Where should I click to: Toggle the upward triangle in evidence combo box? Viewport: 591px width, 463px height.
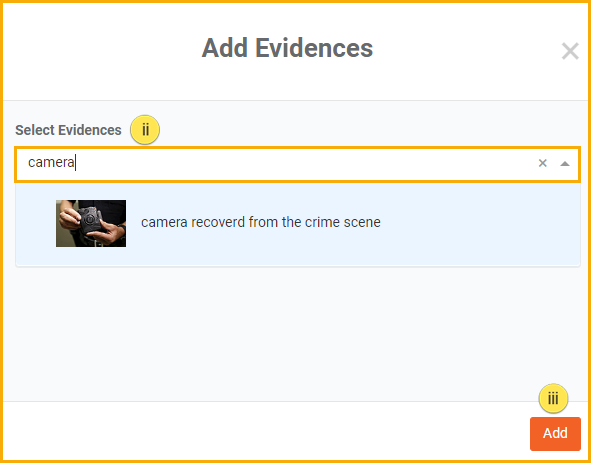pos(564,164)
